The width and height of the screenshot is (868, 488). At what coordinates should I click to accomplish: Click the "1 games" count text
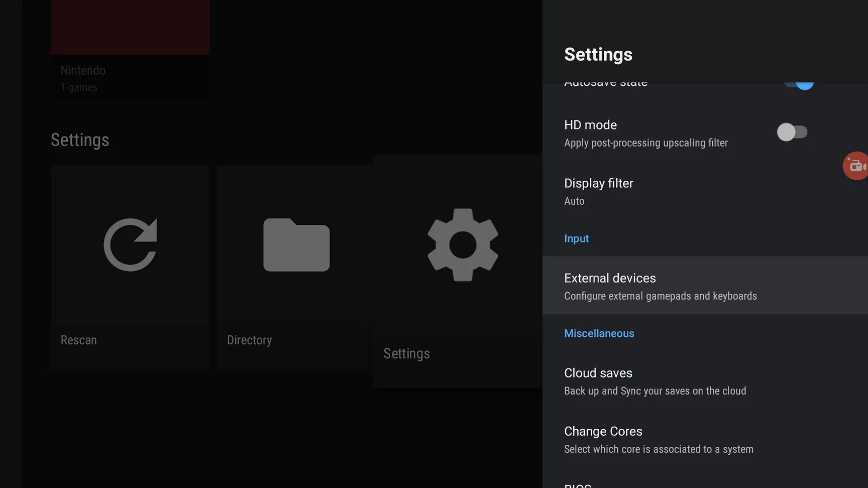(x=79, y=87)
